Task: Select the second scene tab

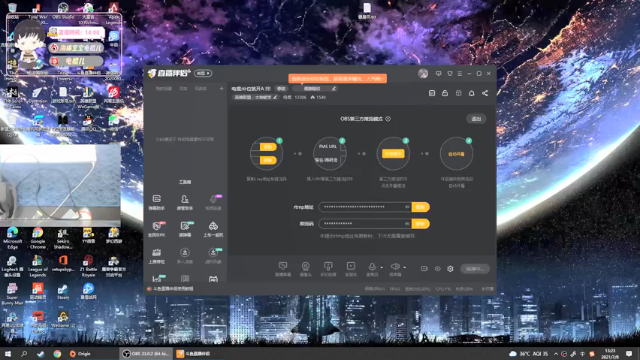Action: (183, 89)
